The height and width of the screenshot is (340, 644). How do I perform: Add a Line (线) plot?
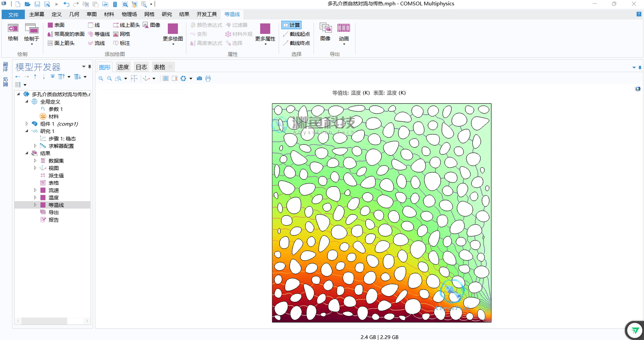94,25
